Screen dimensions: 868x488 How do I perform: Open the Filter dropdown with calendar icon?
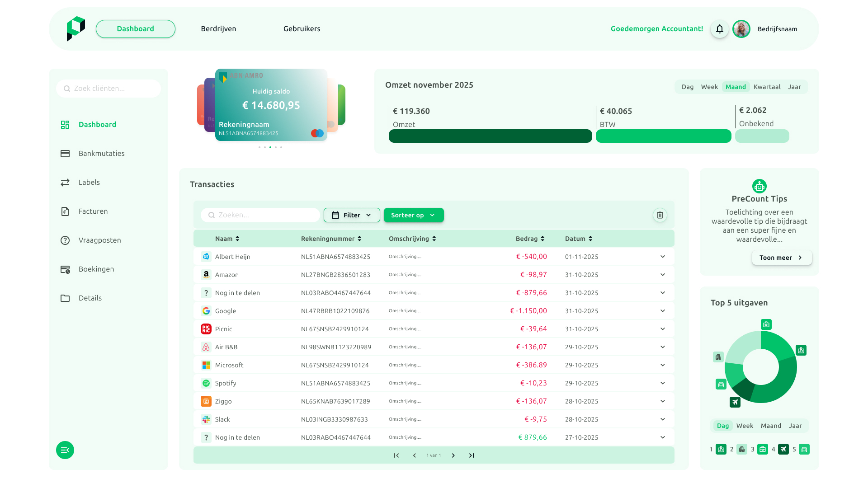352,215
